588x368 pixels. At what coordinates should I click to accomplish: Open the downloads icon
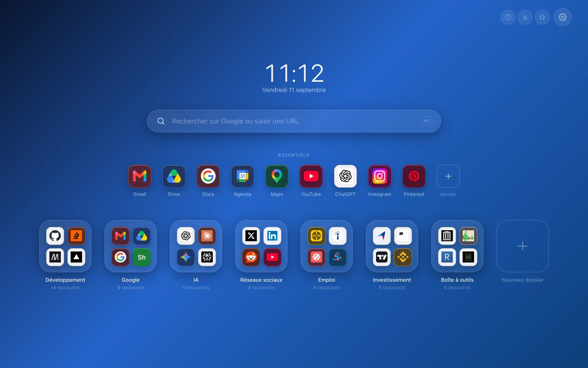525,17
